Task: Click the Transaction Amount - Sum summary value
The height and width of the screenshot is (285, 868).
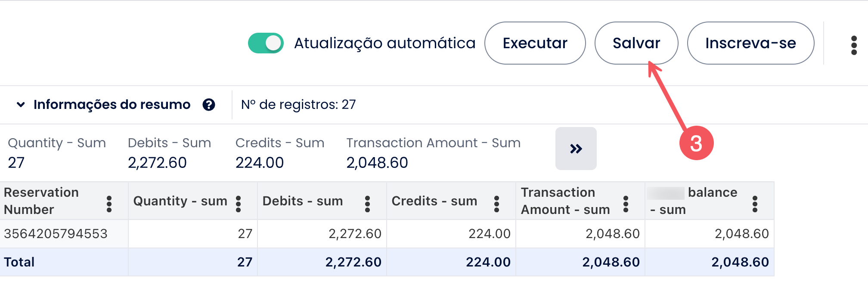Action: [x=377, y=163]
